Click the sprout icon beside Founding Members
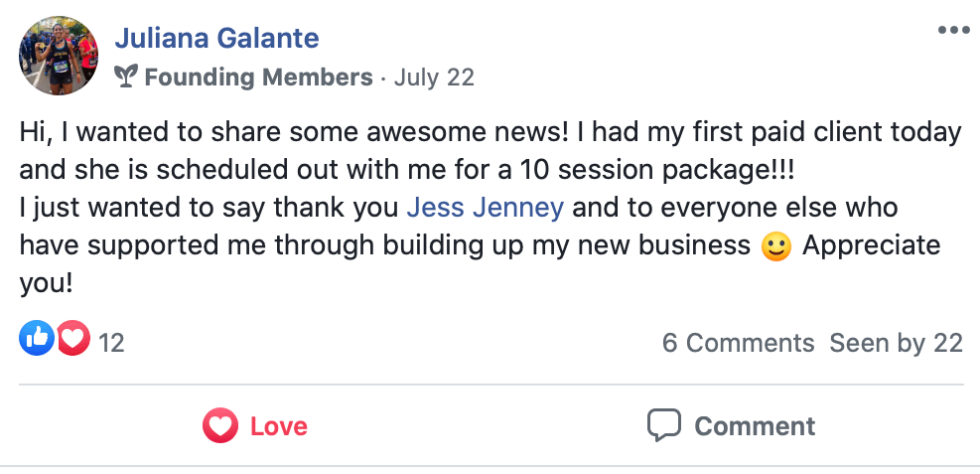The image size is (980, 474). [126, 77]
